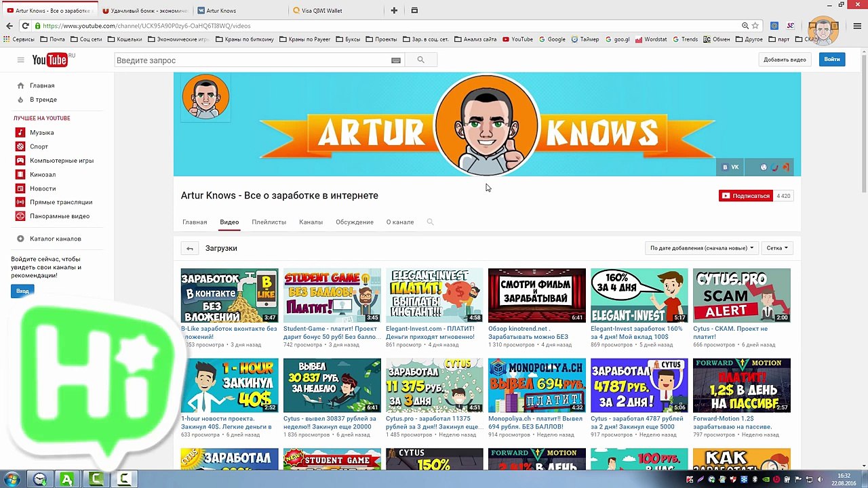The height and width of the screenshot is (488, 868).
Task: Open the Краны по биткоину bookmark folder
Action: point(244,39)
